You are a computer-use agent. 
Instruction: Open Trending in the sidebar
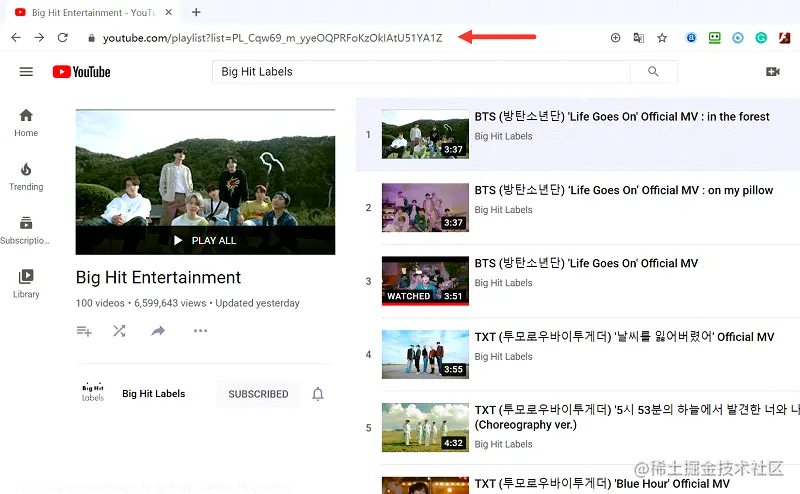pos(26,177)
